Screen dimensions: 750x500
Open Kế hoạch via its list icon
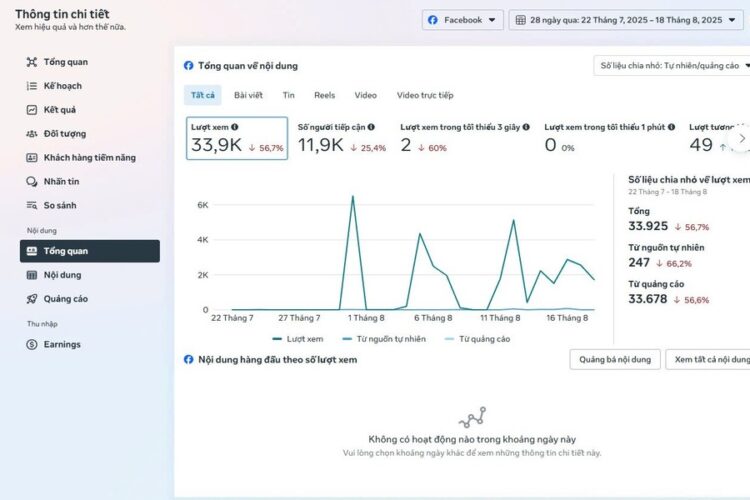(32, 86)
